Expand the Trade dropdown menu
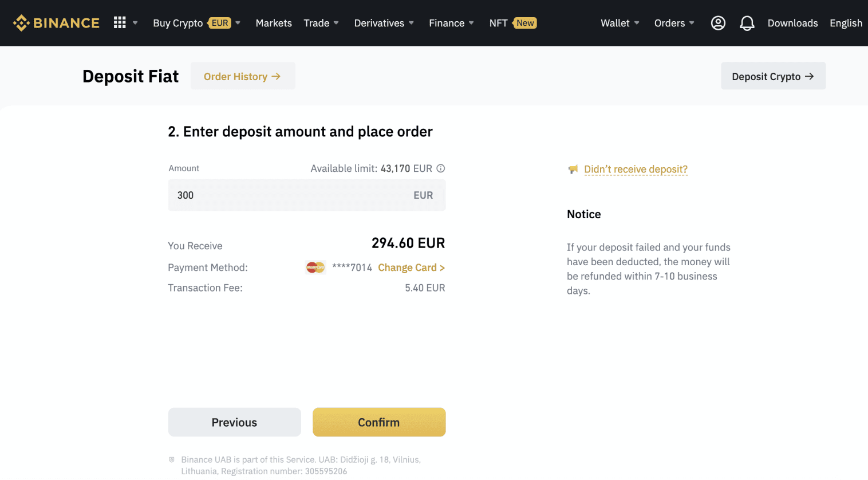868x480 pixels. click(321, 23)
